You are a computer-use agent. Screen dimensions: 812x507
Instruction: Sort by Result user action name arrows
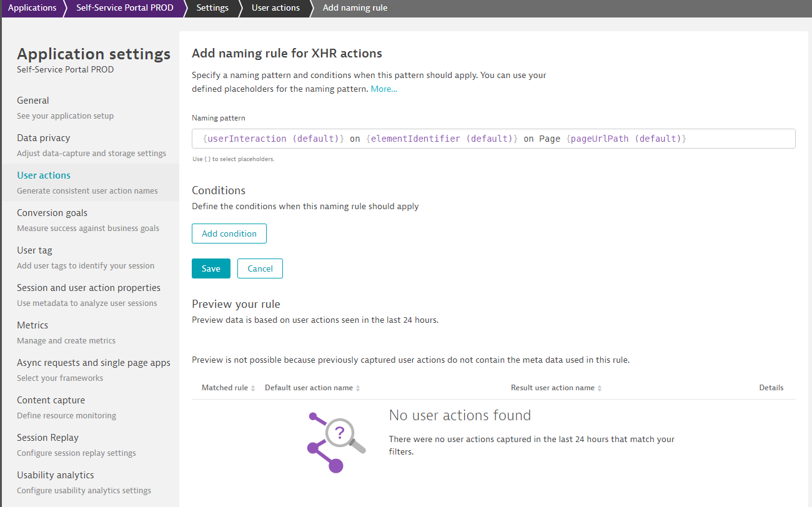click(600, 388)
